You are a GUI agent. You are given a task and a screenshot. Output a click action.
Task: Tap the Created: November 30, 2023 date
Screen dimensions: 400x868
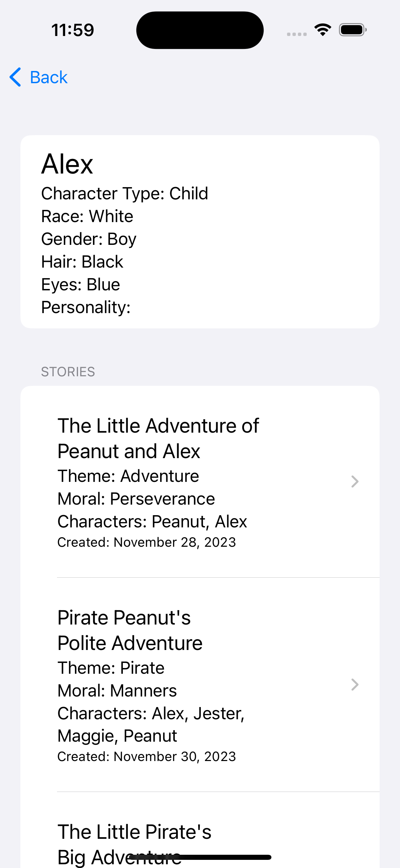point(147,757)
